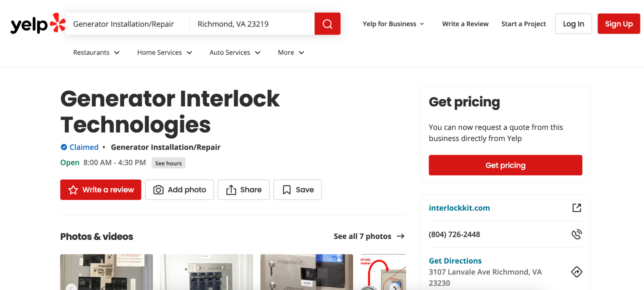Click the star icon in Write a review button
Screen dimensions: 644x290
73,190
